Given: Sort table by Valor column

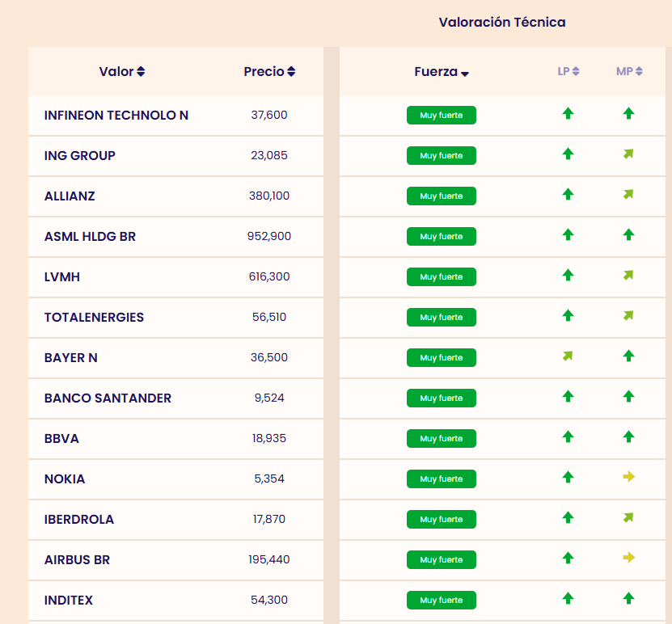Looking at the screenshot, I should 122,72.
